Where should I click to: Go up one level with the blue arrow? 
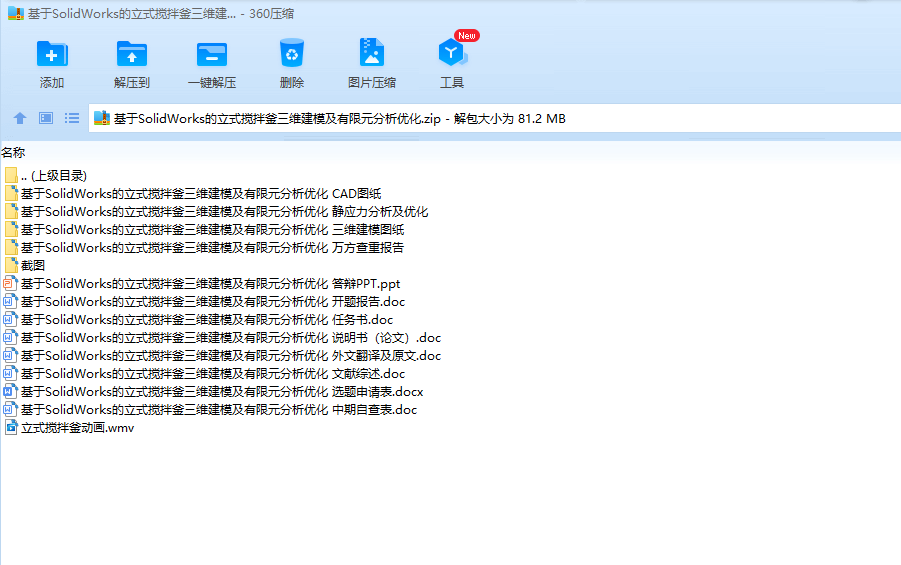coord(20,118)
